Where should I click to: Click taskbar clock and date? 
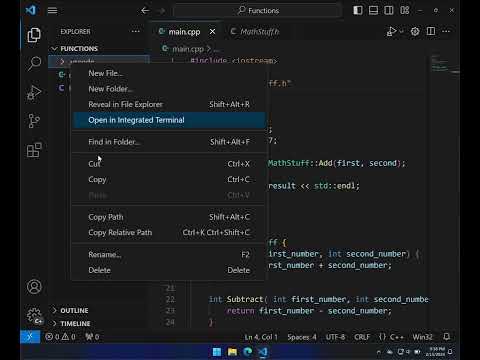[436, 352]
